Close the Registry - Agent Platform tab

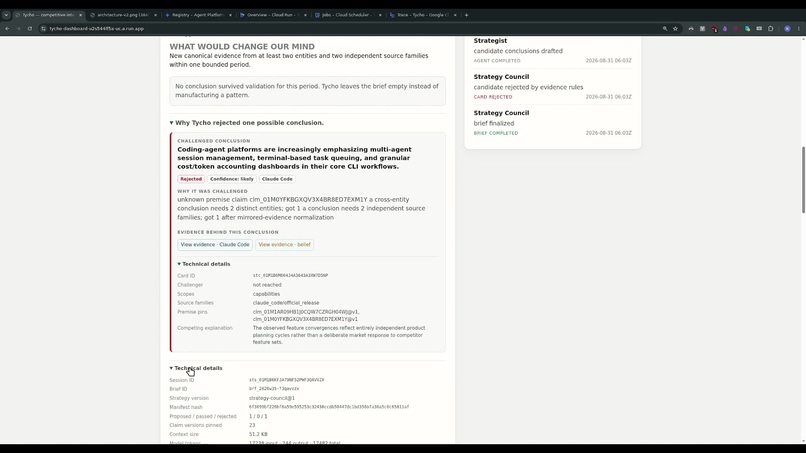[x=230, y=15]
